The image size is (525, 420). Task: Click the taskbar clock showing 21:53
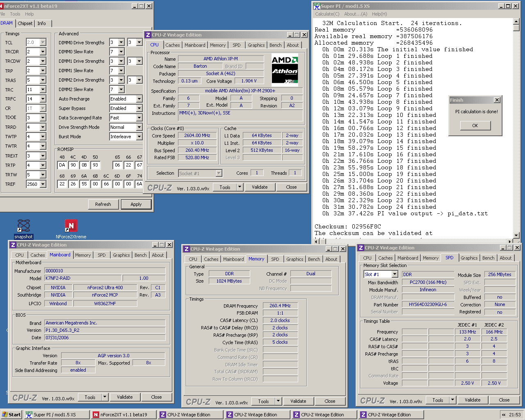click(515, 415)
